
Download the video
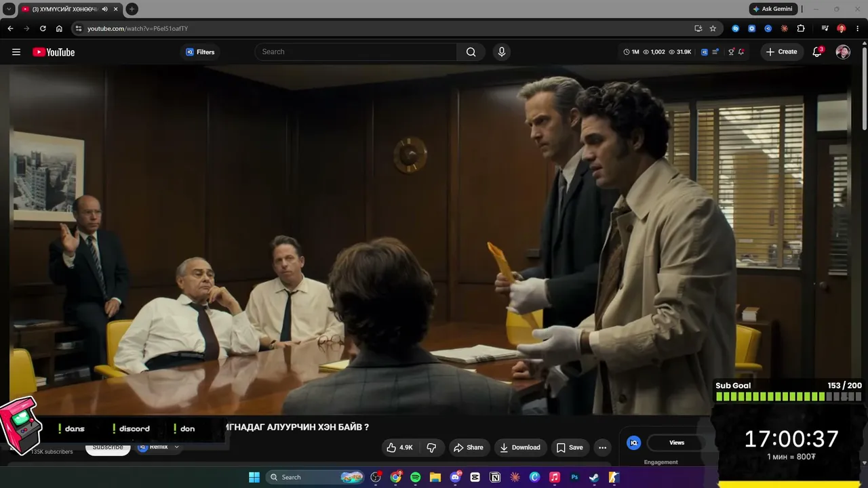(x=520, y=447)
